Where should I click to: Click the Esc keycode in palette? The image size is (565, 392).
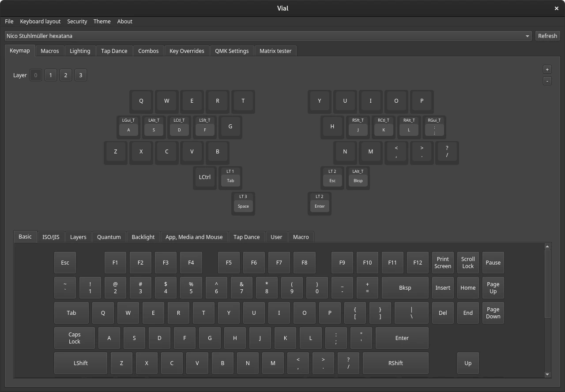[65, 263]
